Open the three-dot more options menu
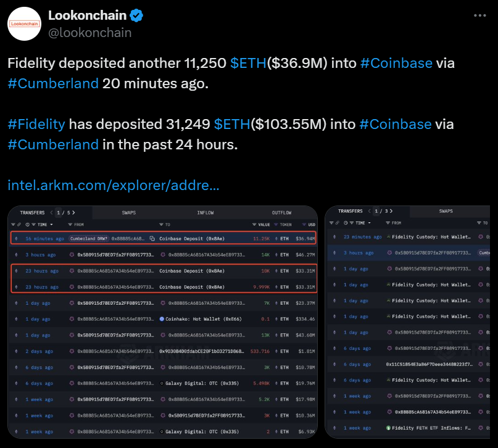This screenshot has width=498, height=448. point(479,15)
